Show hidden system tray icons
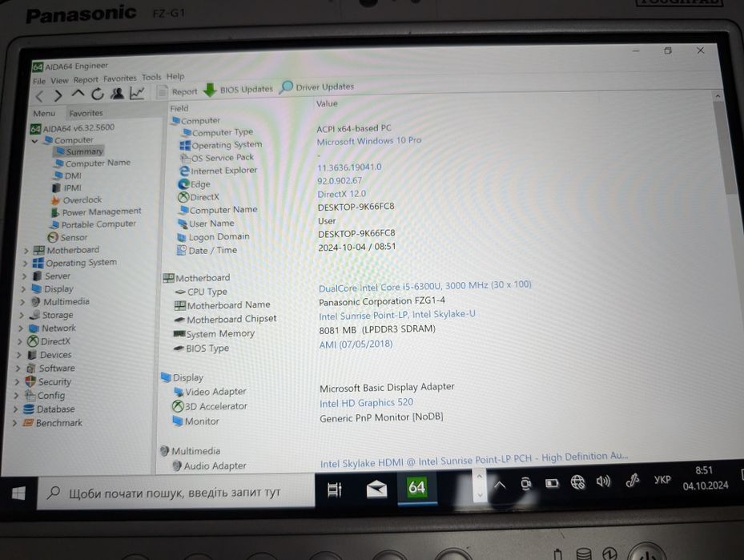Viewport: 744px width, 560px height. (x=500, y=485)
